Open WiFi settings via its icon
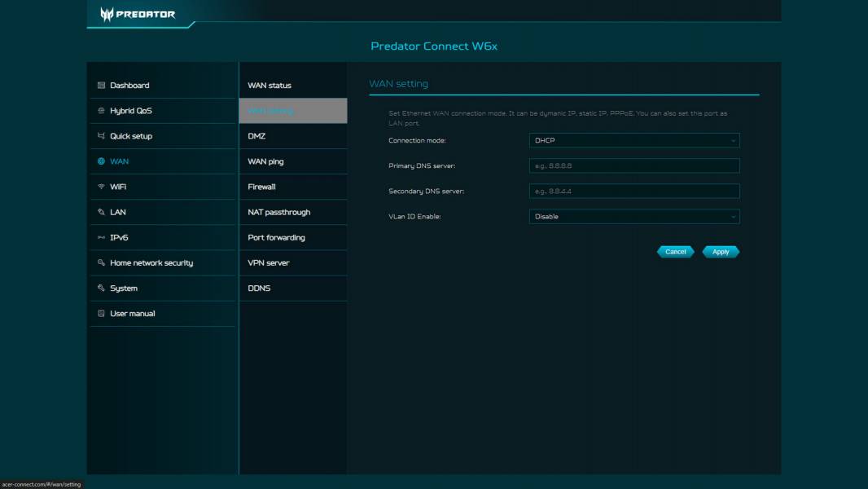 [99, 185]
